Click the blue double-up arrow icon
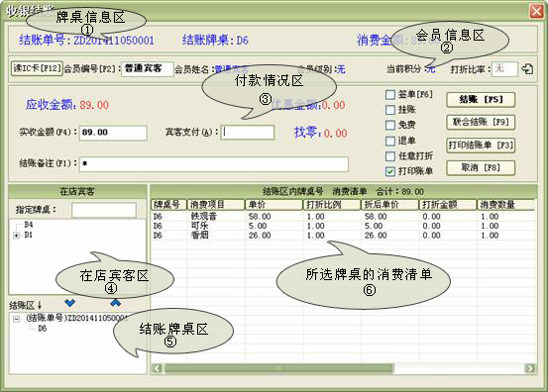Screen dimensions: 548x392 click(x=115, y=303)
